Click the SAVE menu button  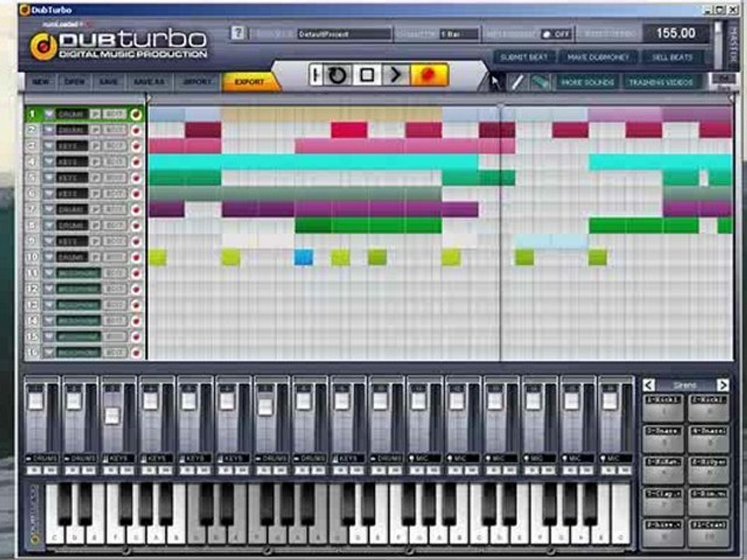click(x=109, y=82)
